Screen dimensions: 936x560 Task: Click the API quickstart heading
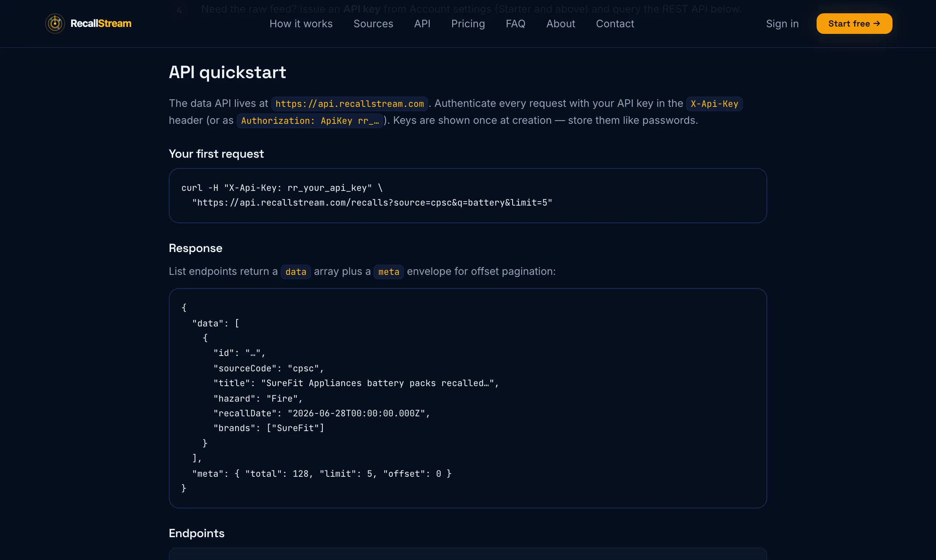[x=227, y=72]
